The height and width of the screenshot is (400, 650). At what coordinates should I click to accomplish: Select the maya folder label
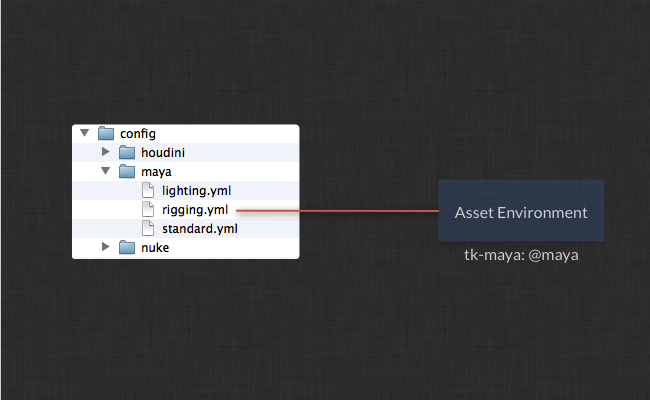point(156,172)
